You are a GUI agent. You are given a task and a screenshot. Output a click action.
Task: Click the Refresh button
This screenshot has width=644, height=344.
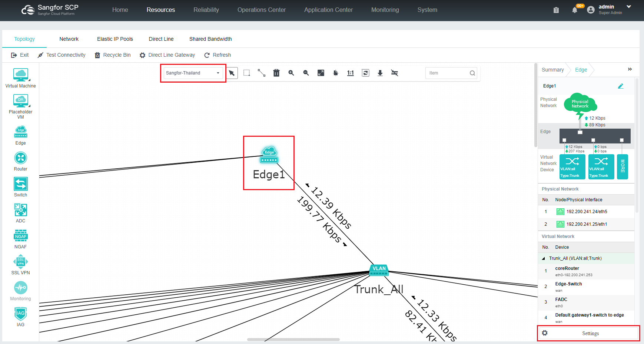coord(218,55)
